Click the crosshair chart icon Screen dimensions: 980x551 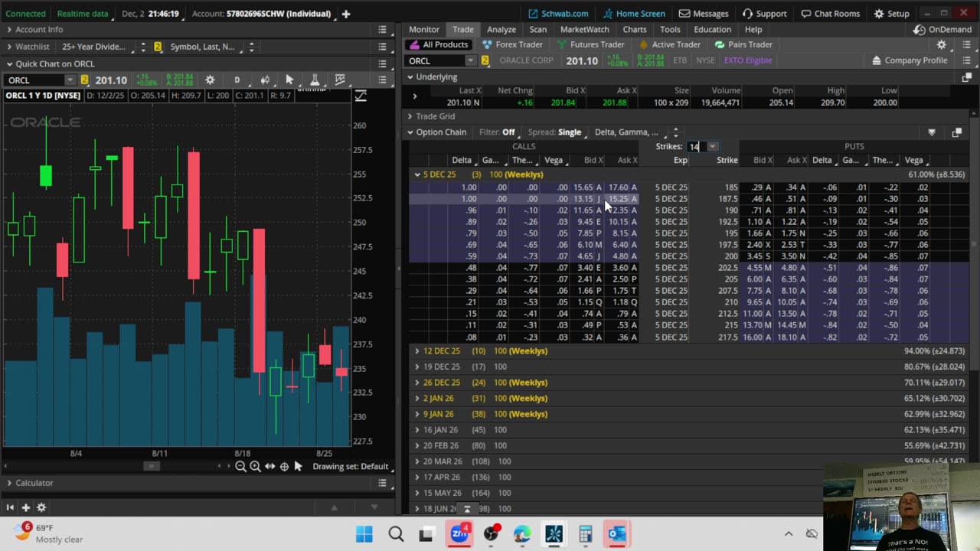tap(284, 466)
